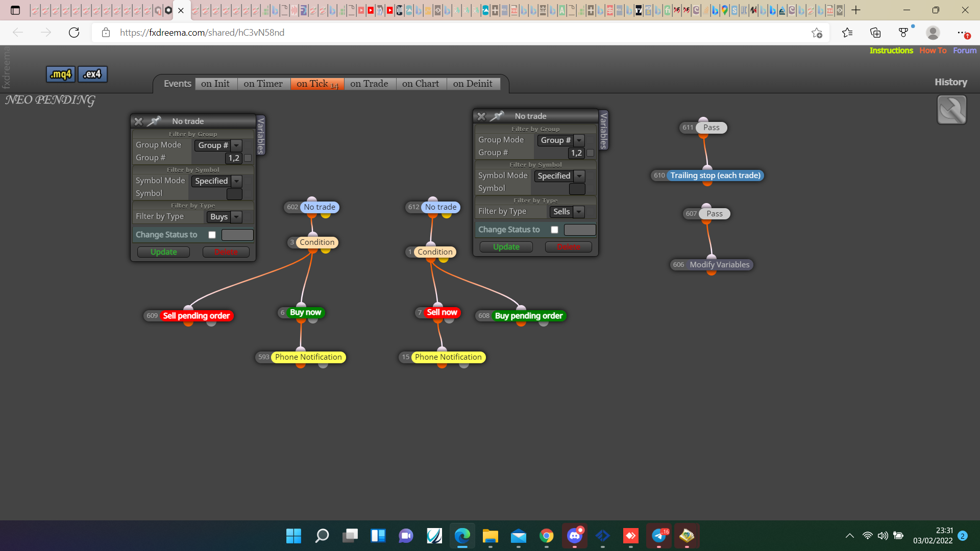Open the wrench settings tool icon
Viewport: 980px width, 551px height.
[x=951, y=110]
